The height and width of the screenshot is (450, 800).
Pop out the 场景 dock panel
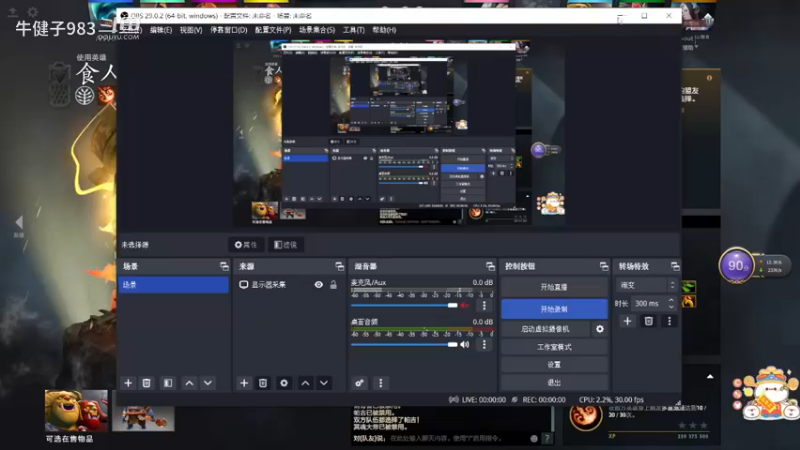click(x=224, y=266)
